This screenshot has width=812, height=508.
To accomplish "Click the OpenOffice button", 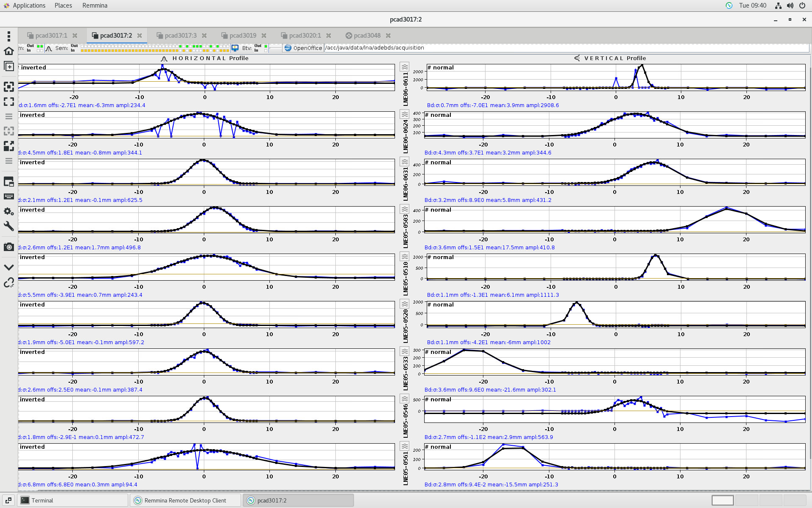I will (303, 48).
